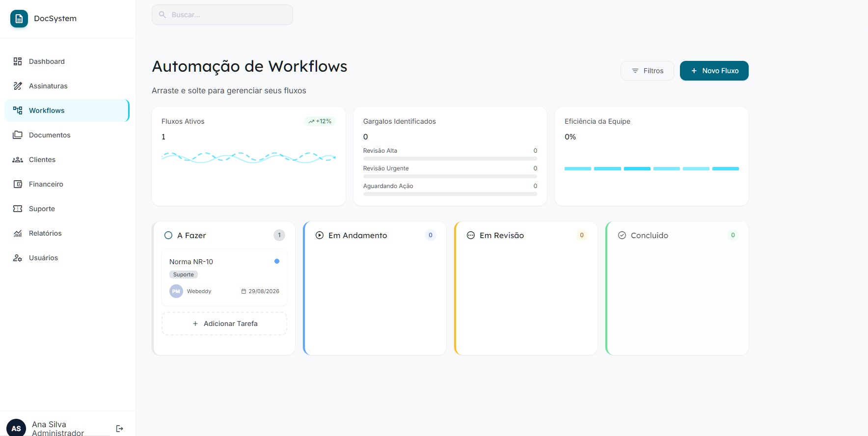Click the Revisão Urgente progress bar
Image resolution: width=868 pixels, height=436 pixels.
point(450,176)
